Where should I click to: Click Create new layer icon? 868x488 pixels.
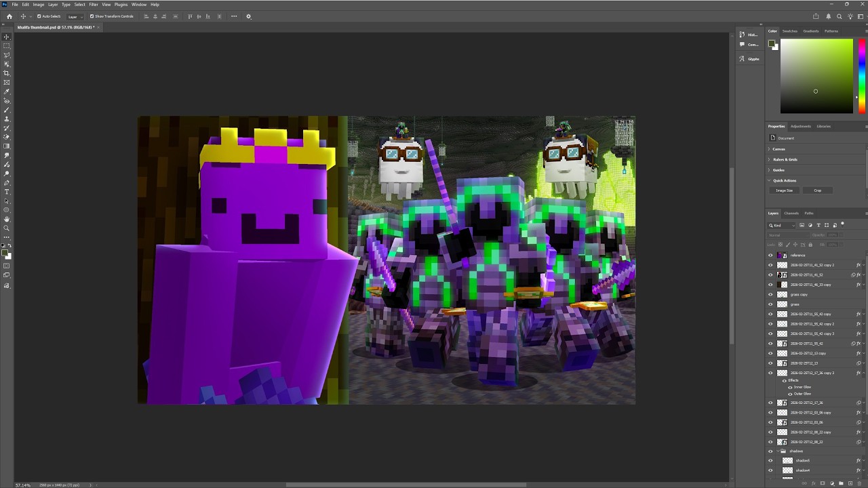point(850,483)
